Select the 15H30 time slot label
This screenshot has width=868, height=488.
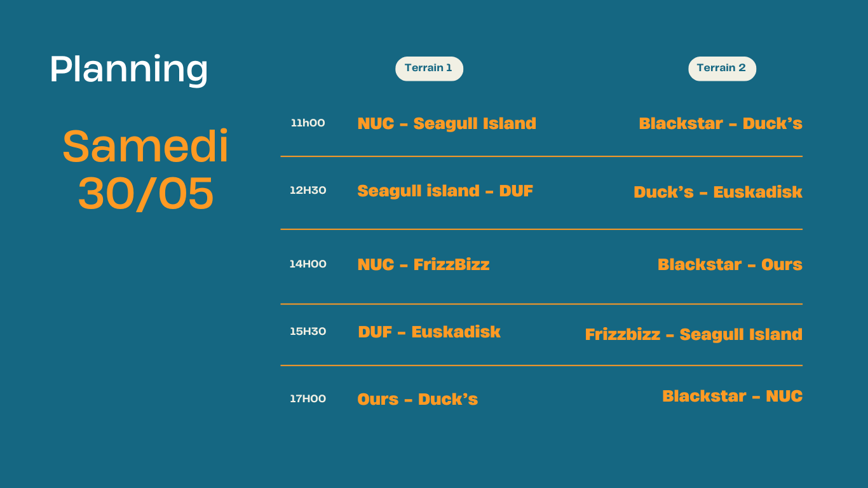pos(308,332)
